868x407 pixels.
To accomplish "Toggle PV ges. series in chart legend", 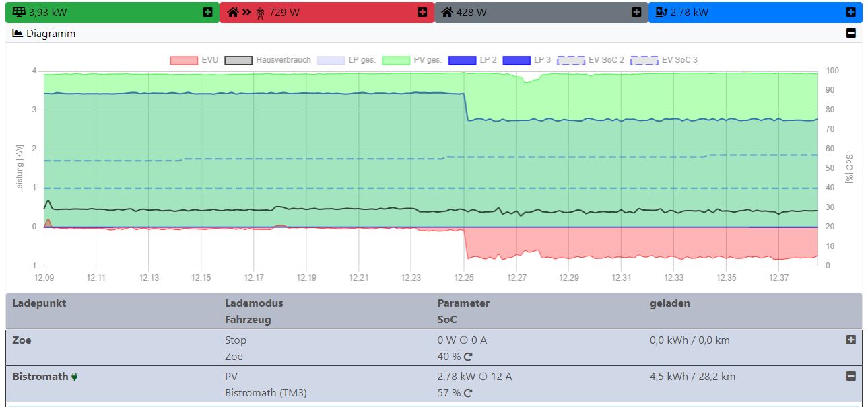I will click(x=412, y=60).
